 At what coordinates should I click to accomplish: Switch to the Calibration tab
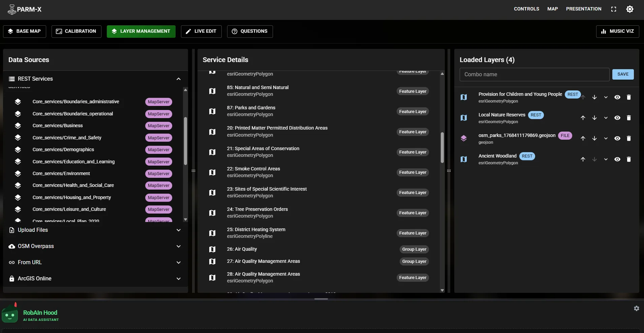[x=76, y=31]
